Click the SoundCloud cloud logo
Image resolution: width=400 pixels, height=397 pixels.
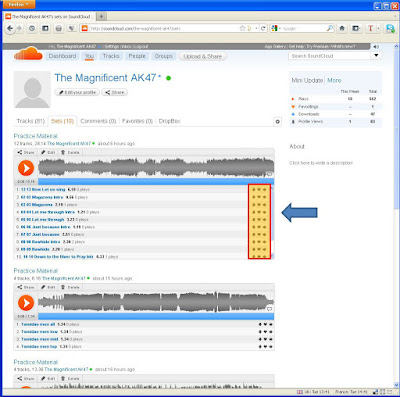pyautogui.click(x=28, y=54)
